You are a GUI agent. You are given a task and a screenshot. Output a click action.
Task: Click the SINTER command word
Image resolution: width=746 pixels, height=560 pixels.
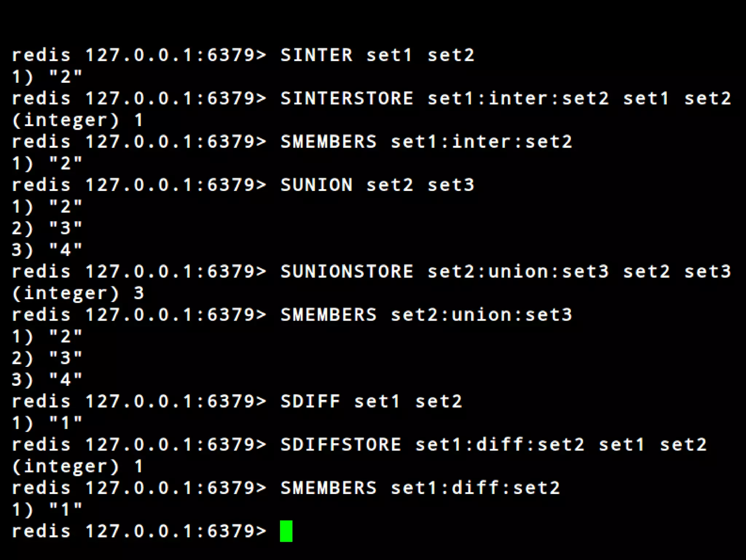[x=316, y=55]
